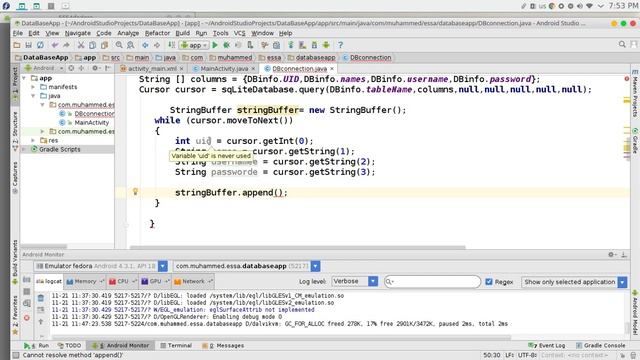This screenshot has height=360, width=640.
Task: Open the Build menu
Action: 182,33
